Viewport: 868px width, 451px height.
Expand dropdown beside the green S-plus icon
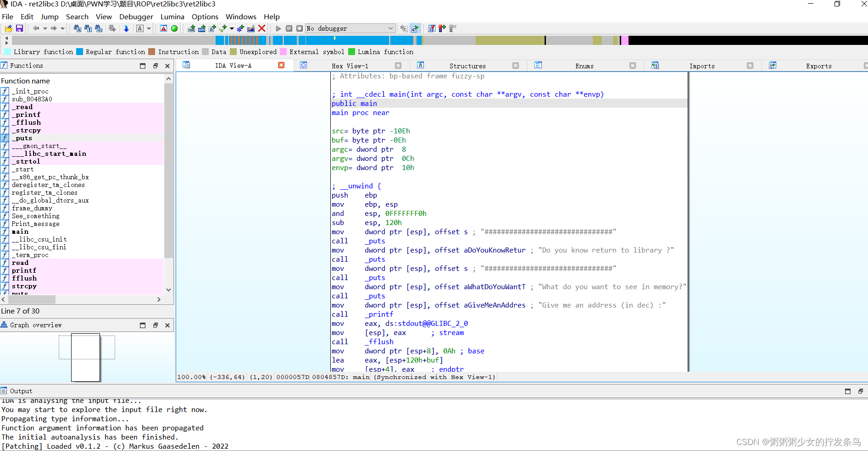[x=232, y=28]
